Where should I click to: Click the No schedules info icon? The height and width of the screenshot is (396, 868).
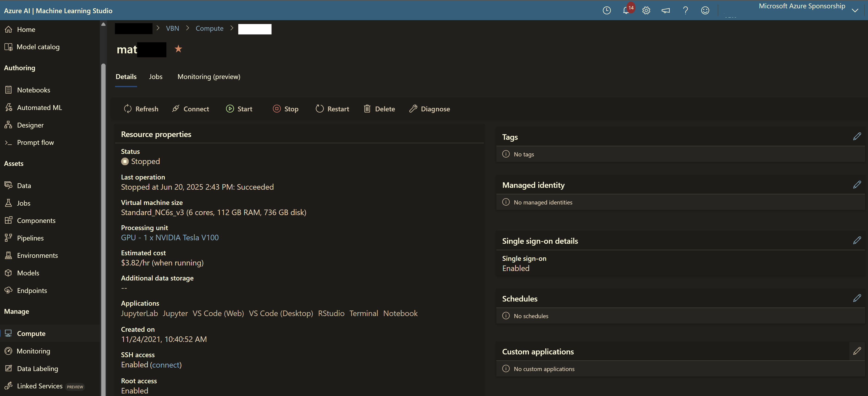[x=506, y=316]
